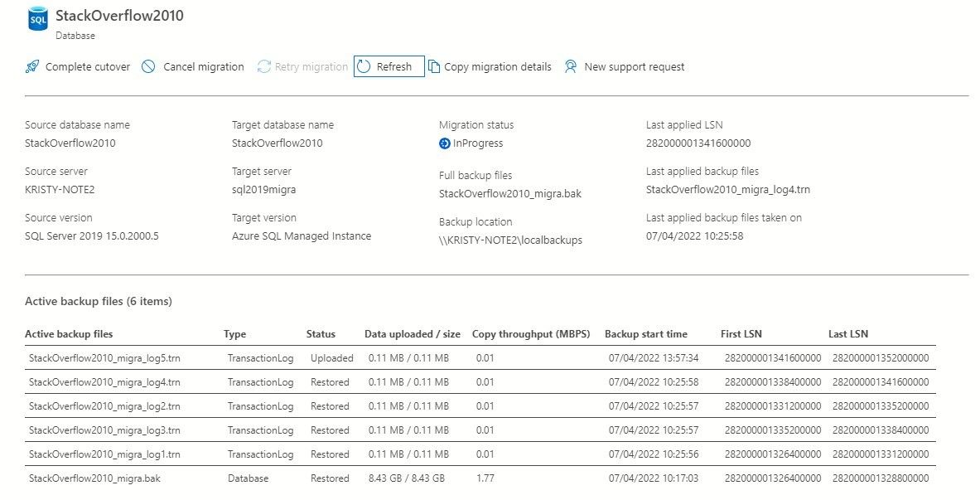Click the Uploaded status in the log5 row
The width and height of the screenshot is (980, 500).
(x=332, y=358)
